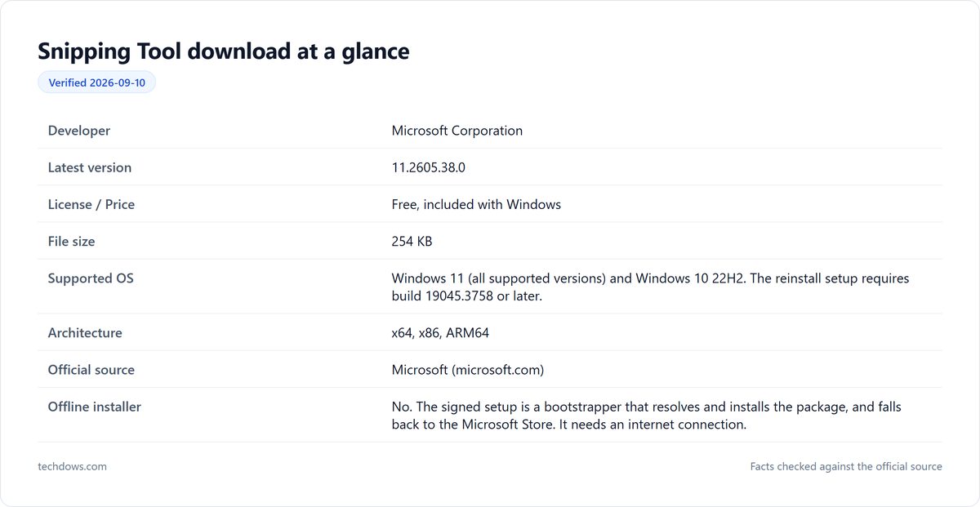The width and height of the screenshot is (980, 507).
Task: Select the version number 11.2605.38.0
Action: click(429, 167)
